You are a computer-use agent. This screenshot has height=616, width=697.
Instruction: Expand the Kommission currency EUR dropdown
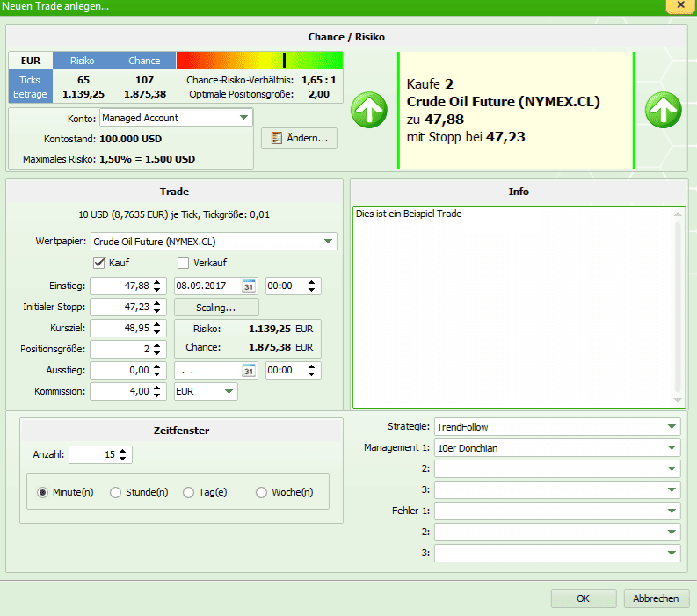(x=229, y=392)
